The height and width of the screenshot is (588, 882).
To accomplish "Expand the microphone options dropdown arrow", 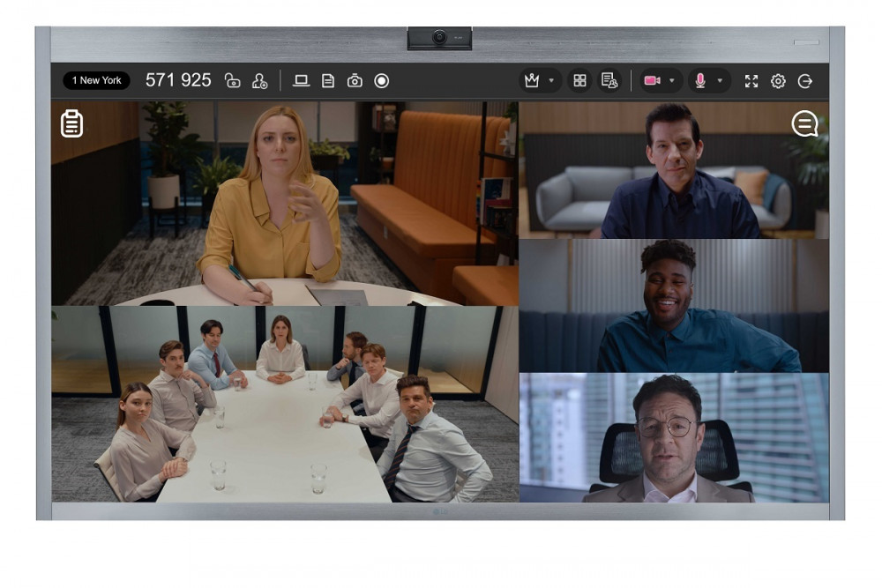I will pos(720,81).
